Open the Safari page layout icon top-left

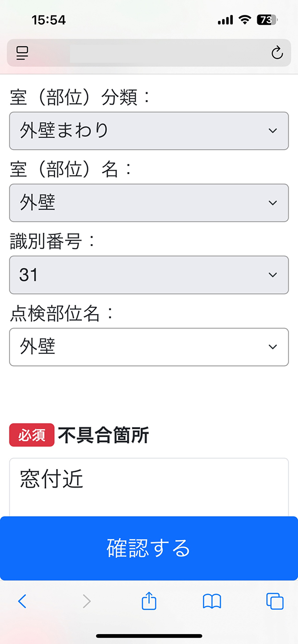tap(22, 54)
